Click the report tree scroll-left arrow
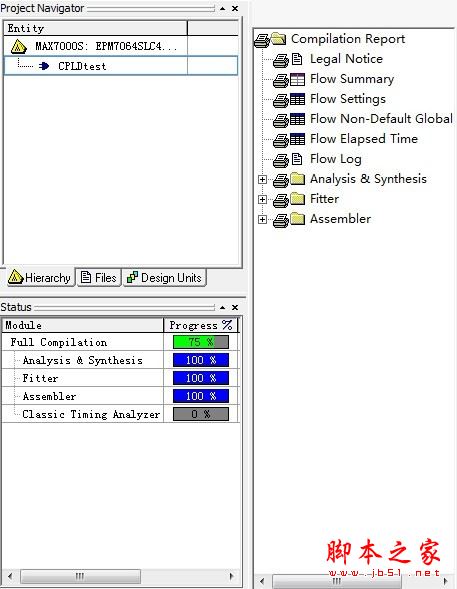This screenshot has width=457, height=589. 262,581
